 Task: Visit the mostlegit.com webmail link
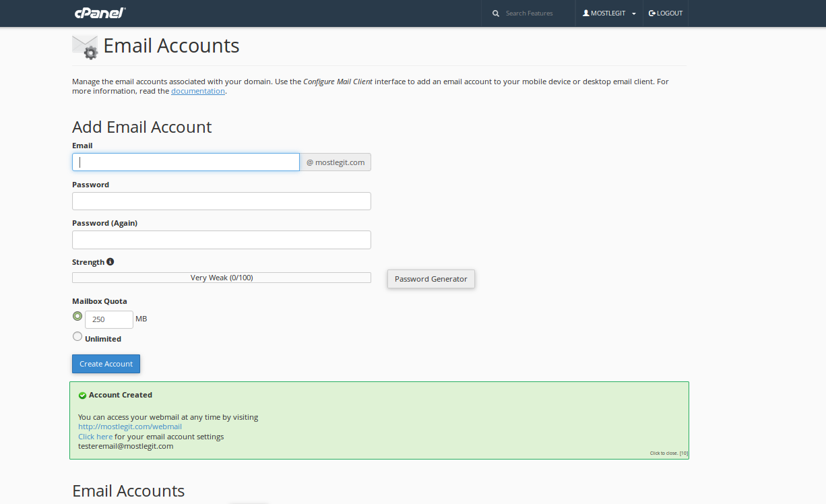[x=130, y=427]
